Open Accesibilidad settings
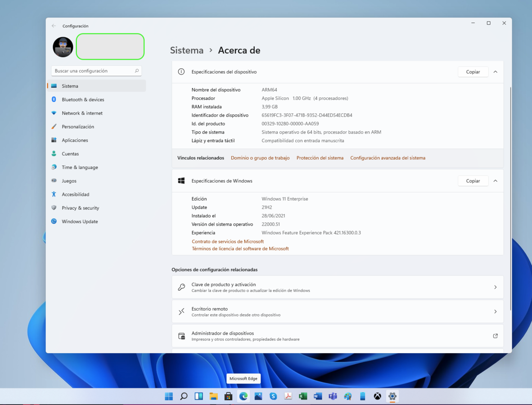The image size is (532, 405). (96, 194)
